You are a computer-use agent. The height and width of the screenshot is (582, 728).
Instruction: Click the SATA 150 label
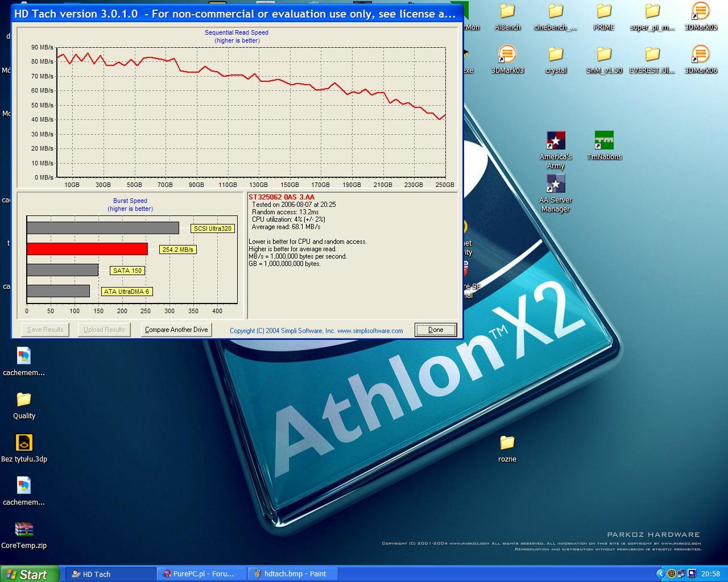(x=127, y=271)
